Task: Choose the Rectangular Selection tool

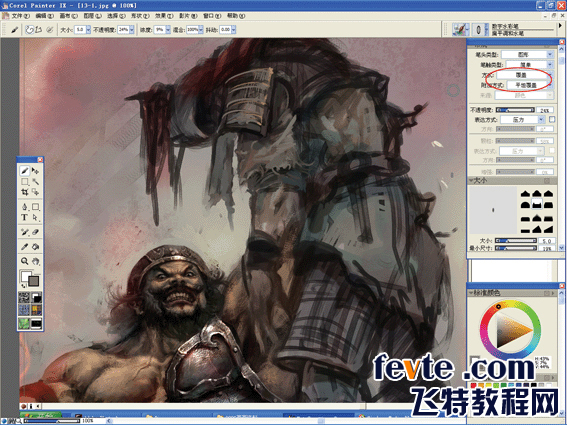Action: (25, 181)
